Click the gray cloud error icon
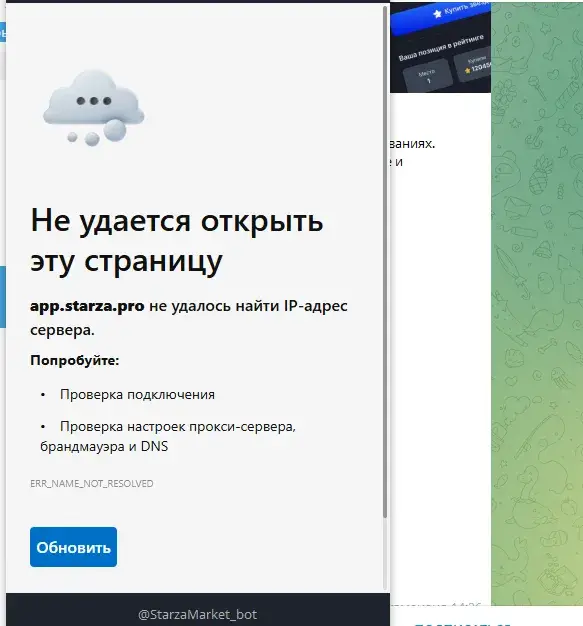583x626 pixels. point(93,108)
